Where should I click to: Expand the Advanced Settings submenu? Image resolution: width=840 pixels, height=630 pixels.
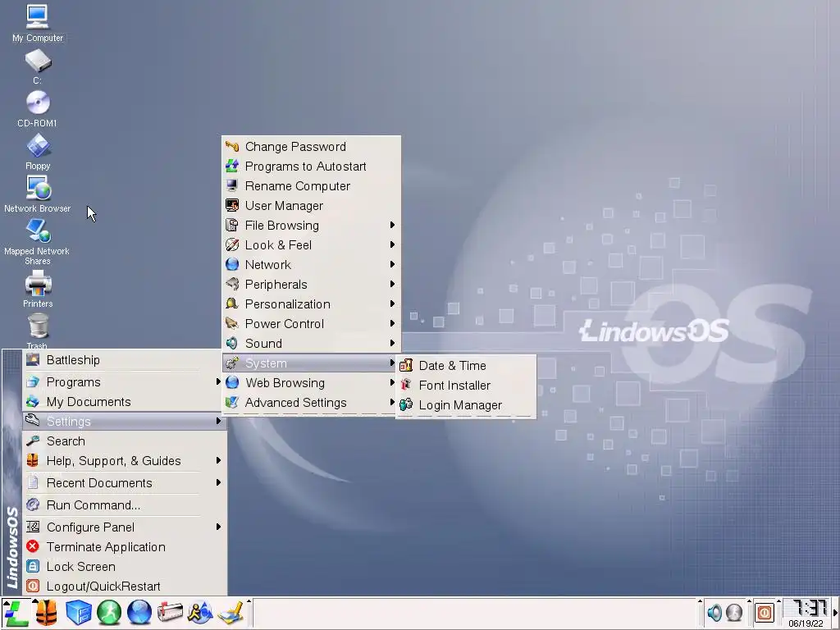pyautogui.click(x=311, y=403)
